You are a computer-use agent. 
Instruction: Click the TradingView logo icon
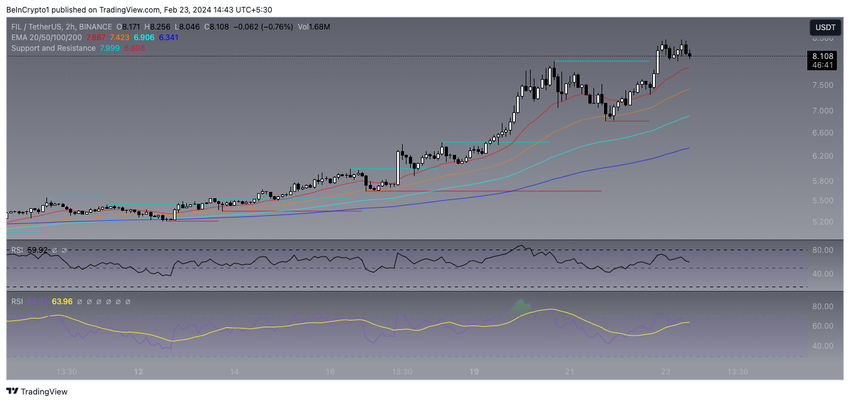(13, 392)
